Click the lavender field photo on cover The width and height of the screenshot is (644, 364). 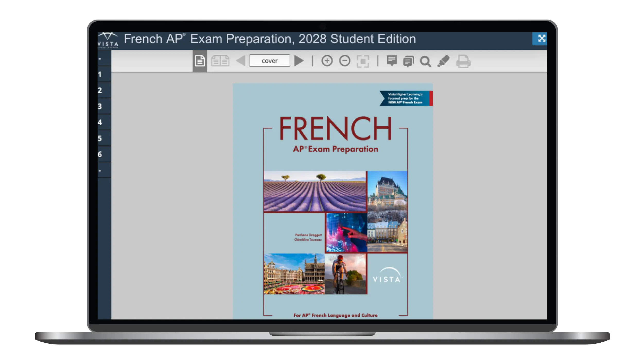(315, 191)
